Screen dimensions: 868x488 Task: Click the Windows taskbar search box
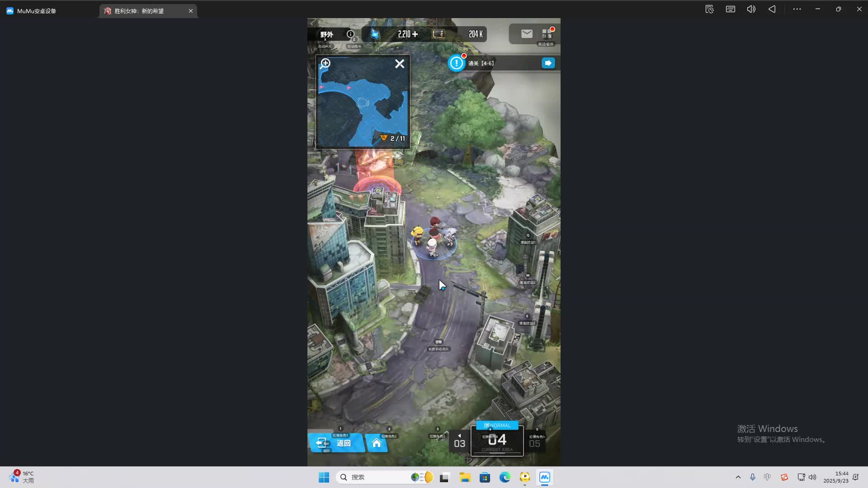(x=375, y=477)
